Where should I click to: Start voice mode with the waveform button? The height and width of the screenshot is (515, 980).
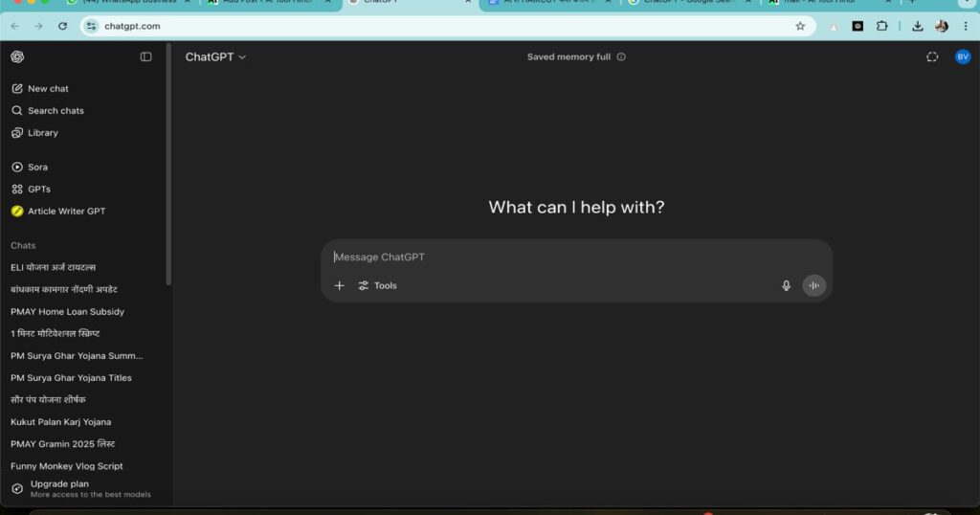(x=813, y=285)
